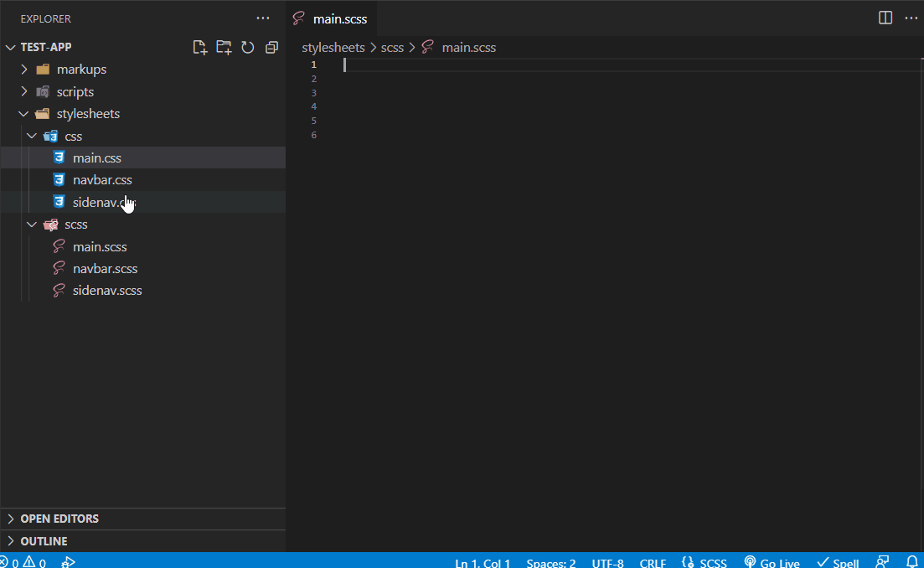Collapse the stylesheets folder chevron
924x568 pixels.
coord(23,114)
